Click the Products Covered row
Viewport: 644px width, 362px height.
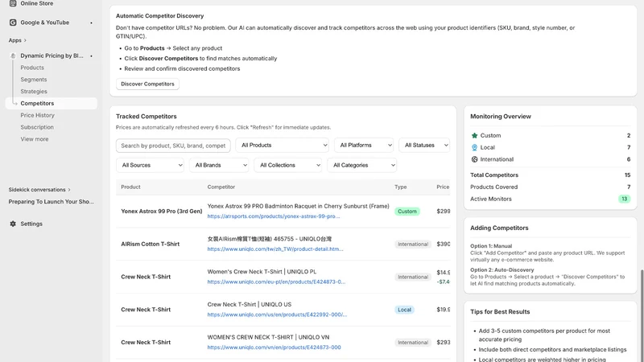click(x=550, y=187)
